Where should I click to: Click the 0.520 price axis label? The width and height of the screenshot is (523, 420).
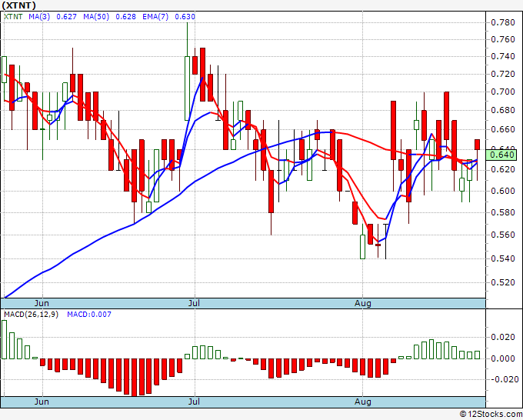click(x=503, y=282)
